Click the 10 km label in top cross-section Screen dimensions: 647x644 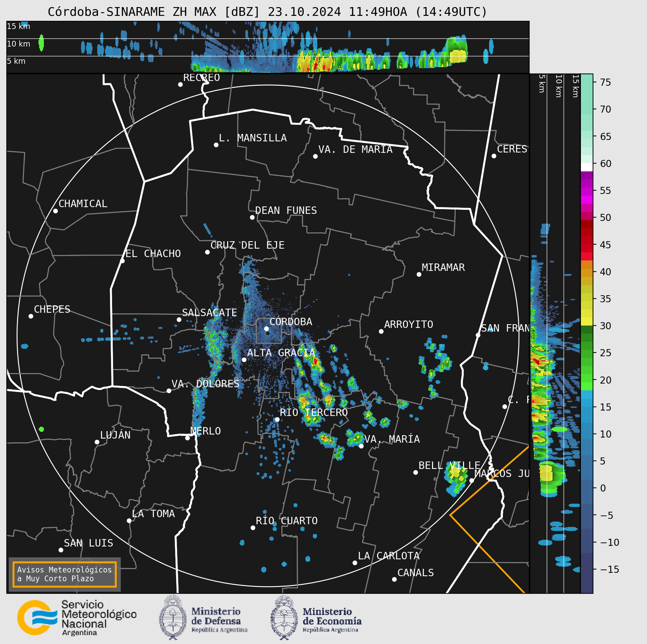19,44
